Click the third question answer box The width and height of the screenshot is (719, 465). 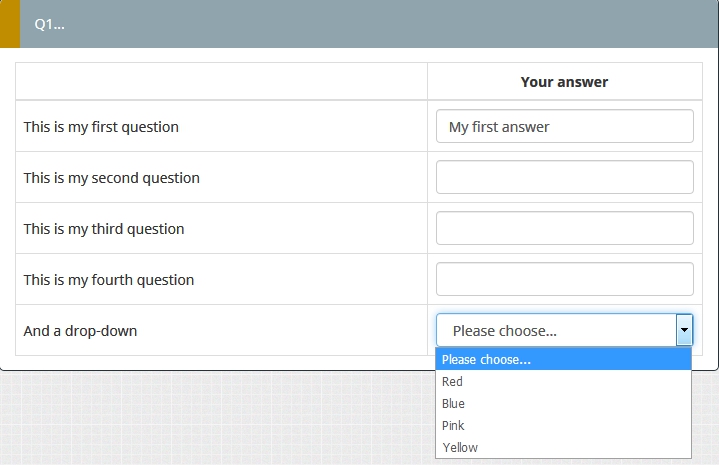(x=564, y=228)
